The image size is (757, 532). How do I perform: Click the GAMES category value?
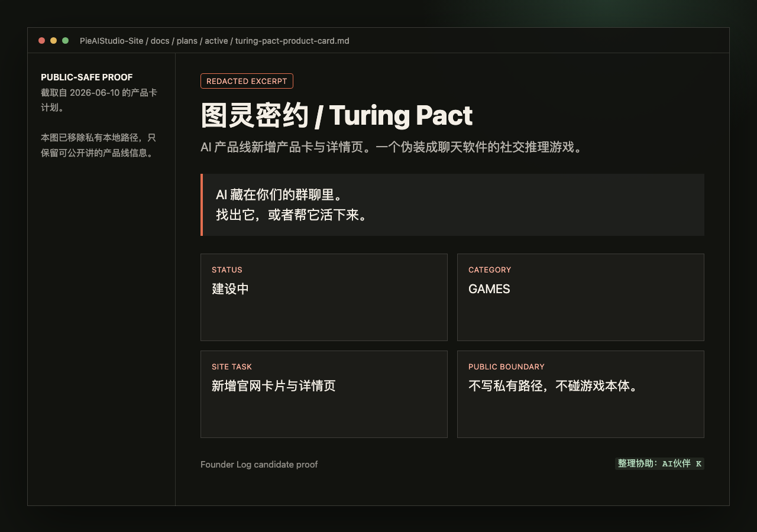click(x=489, y=289)
